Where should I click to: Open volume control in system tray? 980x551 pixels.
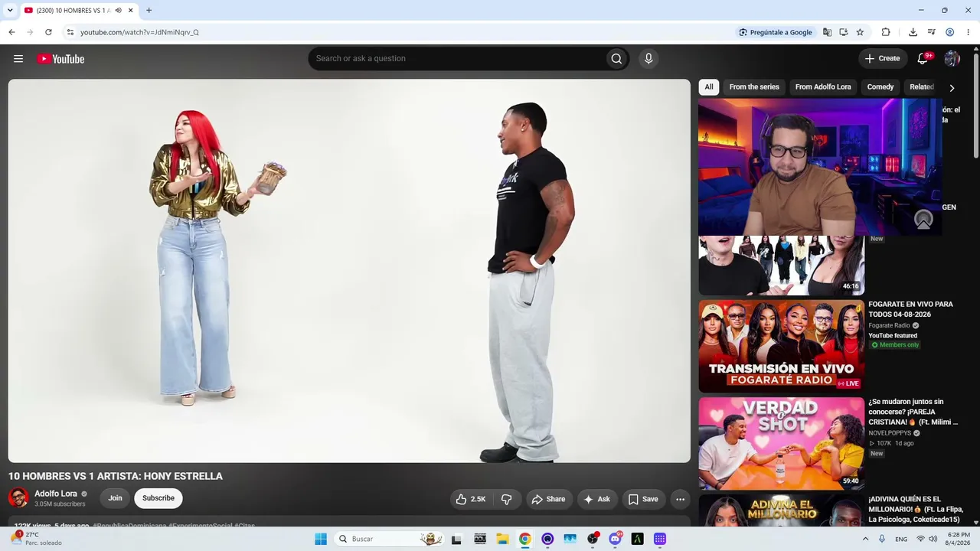tap(933, 539)
